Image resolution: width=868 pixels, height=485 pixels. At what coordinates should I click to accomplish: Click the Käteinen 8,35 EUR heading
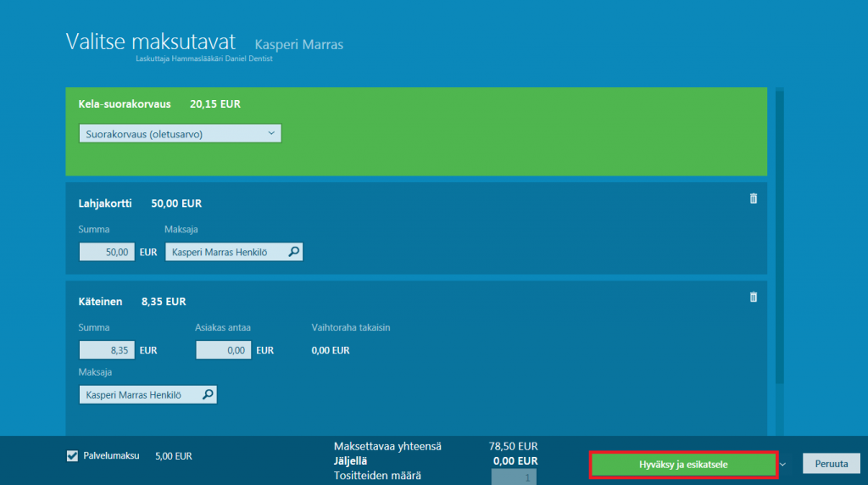132,302
